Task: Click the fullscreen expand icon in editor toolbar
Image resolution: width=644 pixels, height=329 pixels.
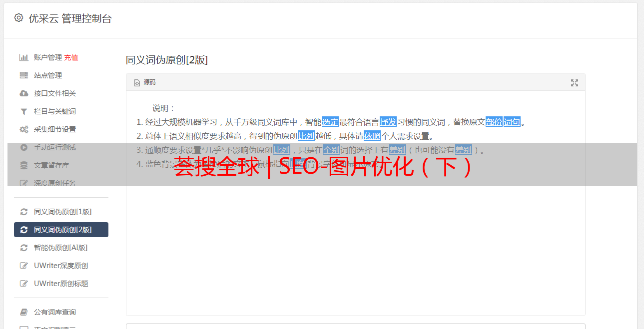Action: (575, 83)
